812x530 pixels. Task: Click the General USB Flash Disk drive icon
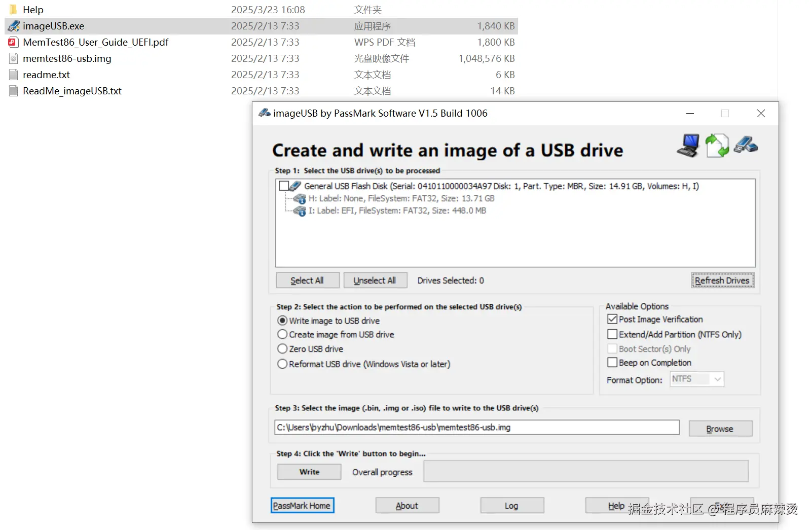point(295,186)
